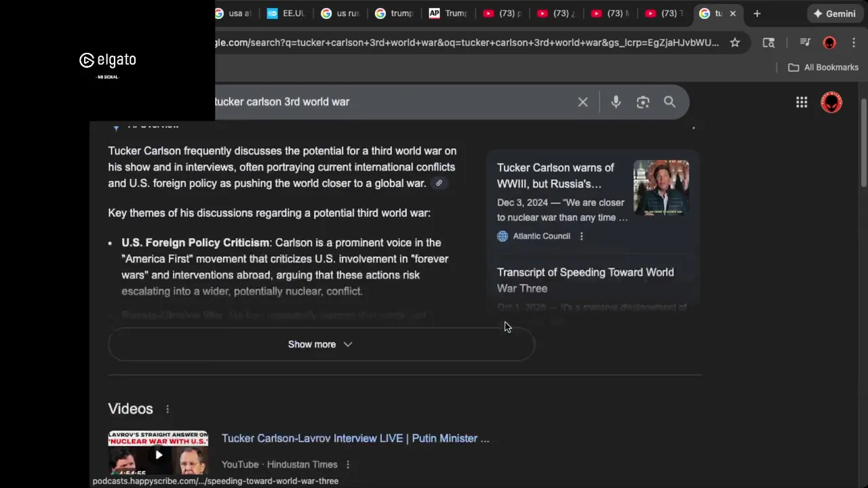Click the Elgato logo in overlay
Image resolution: width=868 pixels, height=488 pixels.
coord(108,60)
